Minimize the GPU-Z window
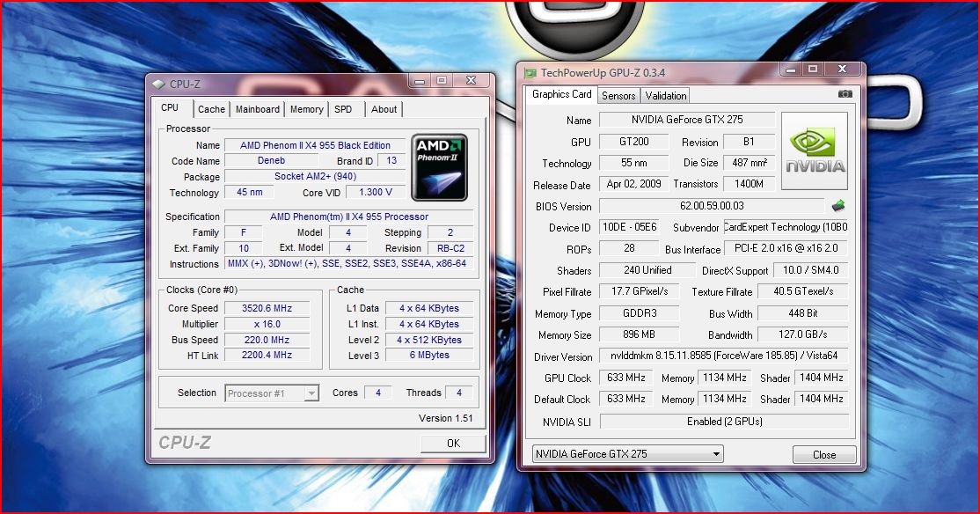Image resolution: width=980 pixels, height=514 pixels. point(791,70)
